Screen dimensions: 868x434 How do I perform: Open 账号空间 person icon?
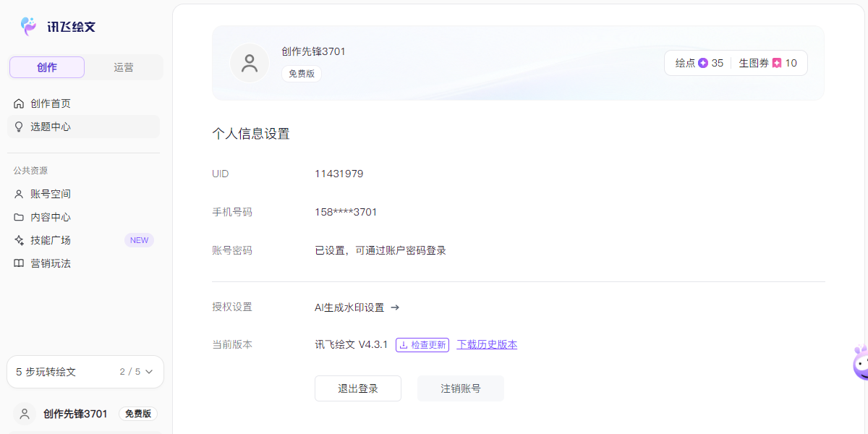pos(19,194)
